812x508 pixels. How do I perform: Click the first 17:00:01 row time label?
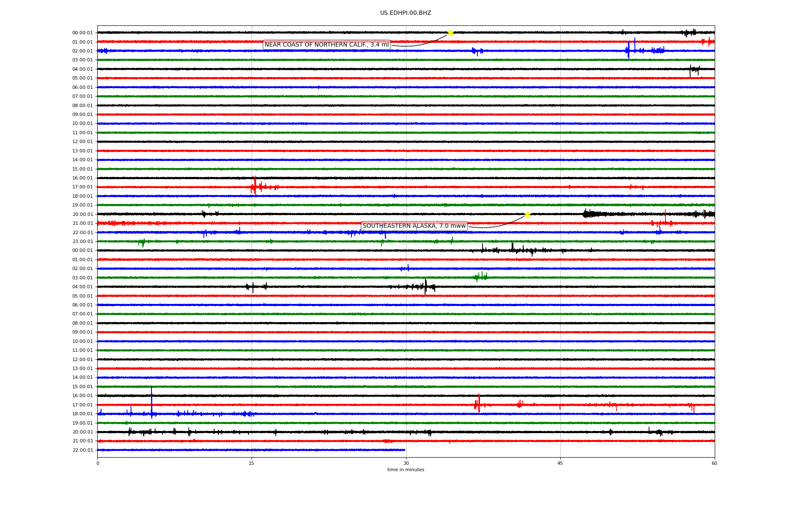82,187
